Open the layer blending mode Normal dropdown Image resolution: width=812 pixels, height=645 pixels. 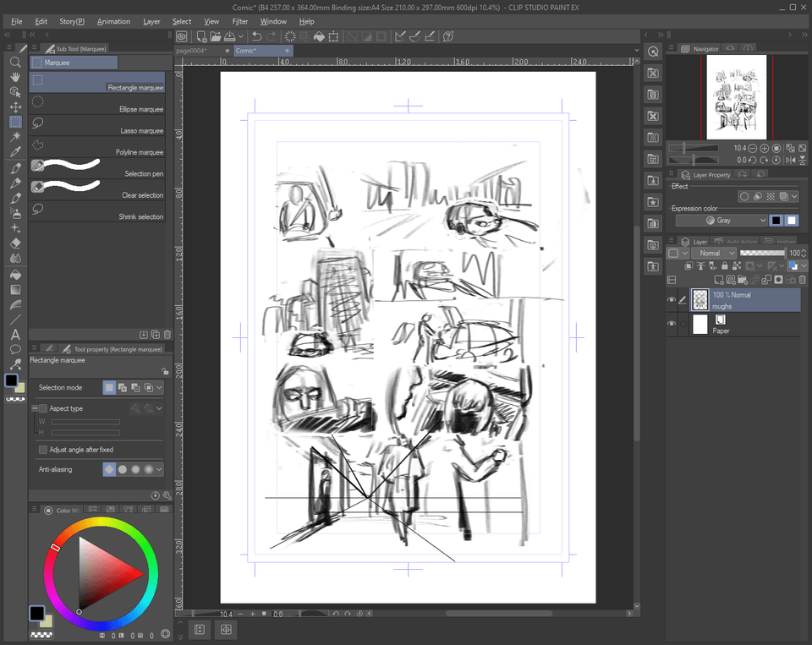(713, 253)
